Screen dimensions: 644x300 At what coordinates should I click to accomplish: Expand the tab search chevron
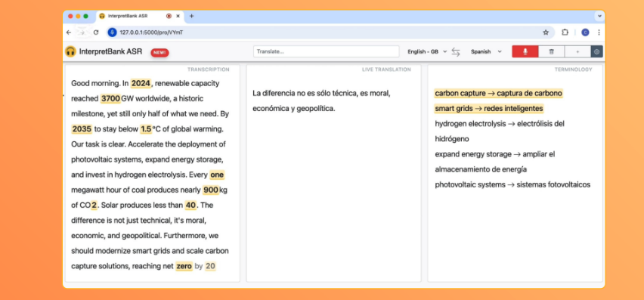click(599, 16)
